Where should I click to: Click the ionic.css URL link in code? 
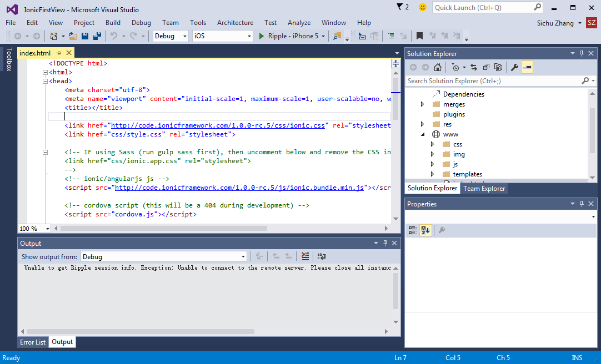[x=218, y=125]
